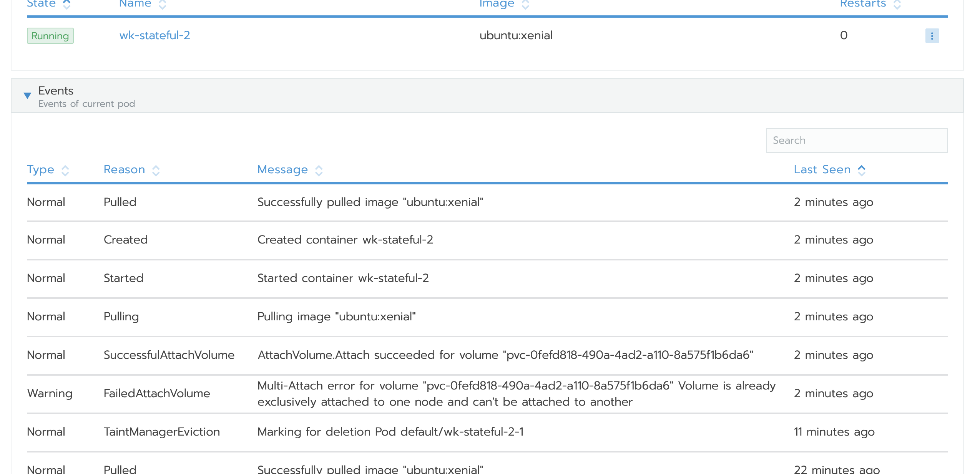Open pod details for wk-stateful-2
This screenshot has width=980, height=474.
(155, 35)
